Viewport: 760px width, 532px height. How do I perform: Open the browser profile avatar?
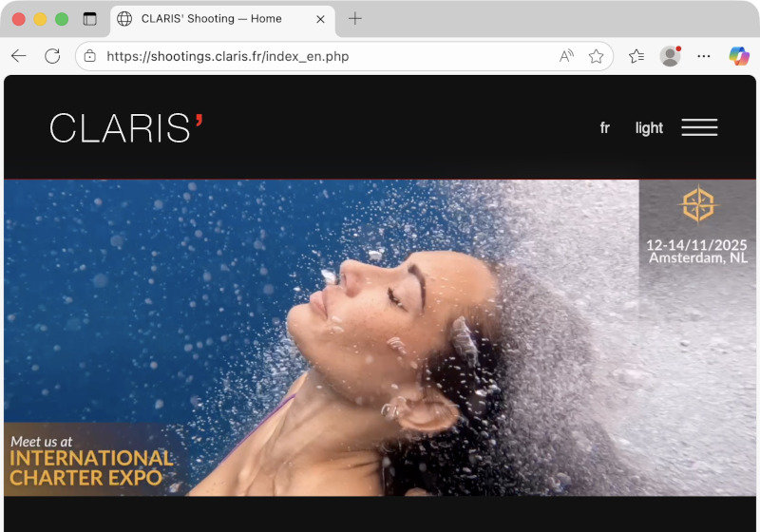[670, 56]
